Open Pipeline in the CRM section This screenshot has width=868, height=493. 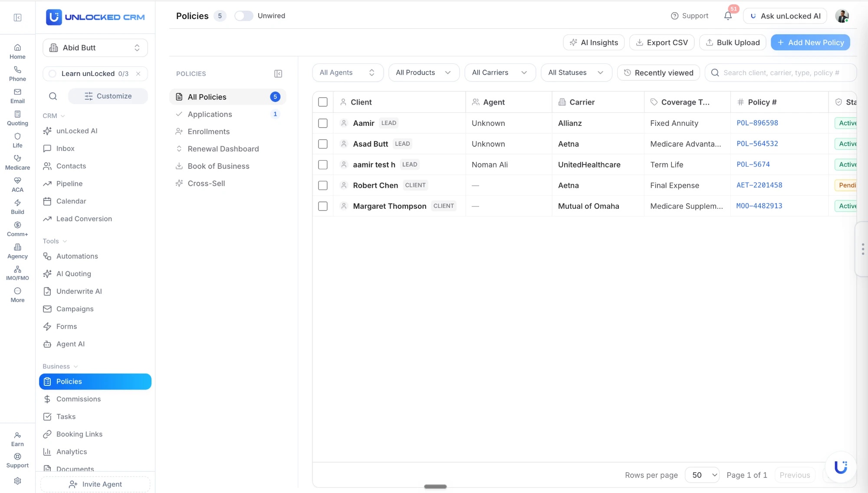click(95, 184)
